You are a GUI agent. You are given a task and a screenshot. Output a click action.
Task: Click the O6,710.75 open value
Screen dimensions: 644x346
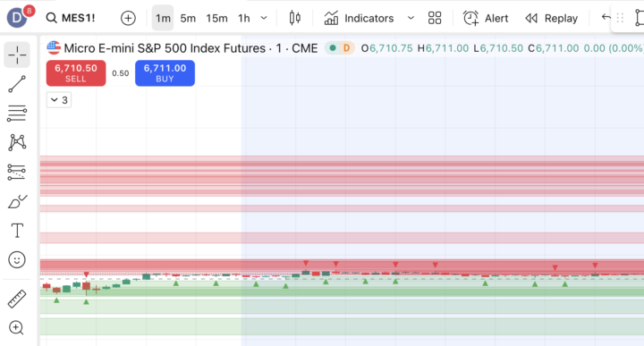tap(386, 48)
